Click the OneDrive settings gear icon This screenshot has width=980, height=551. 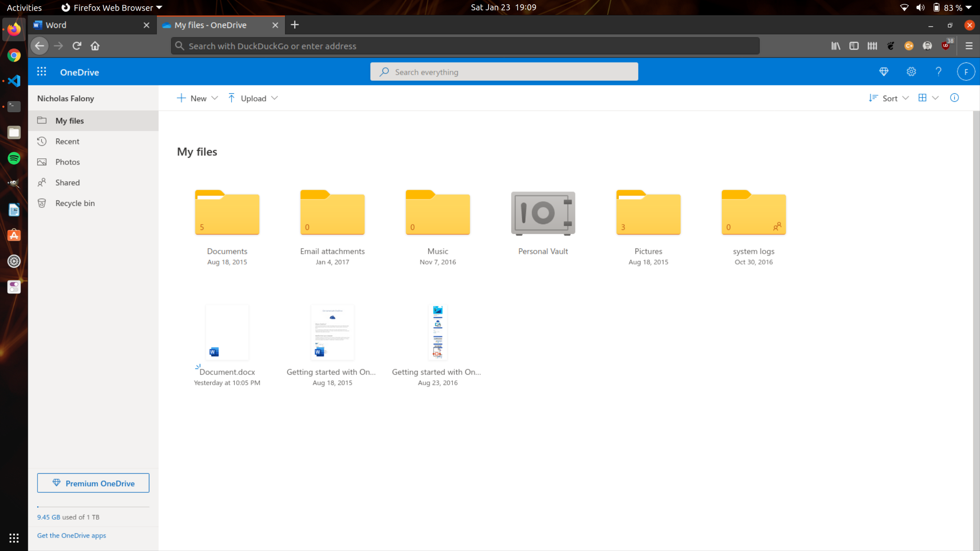911,72
